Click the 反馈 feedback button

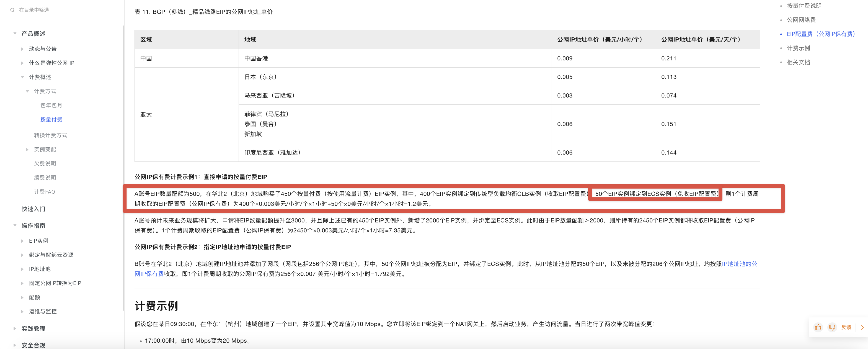point(846,327)
